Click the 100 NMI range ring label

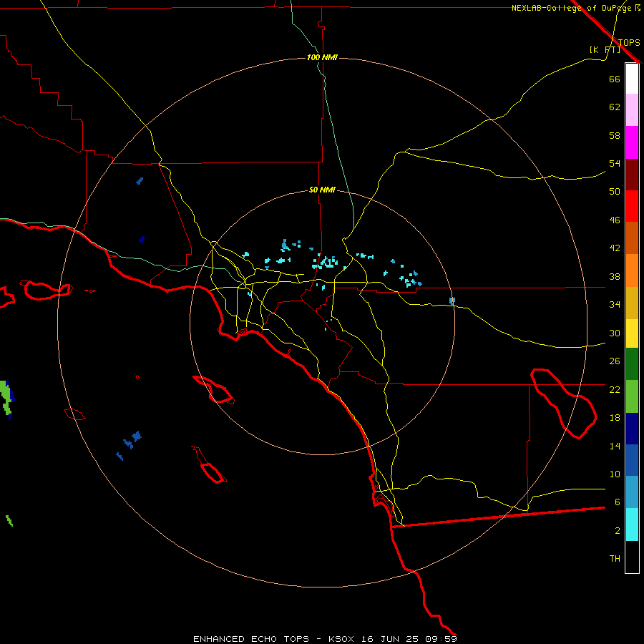[x=322, y=57]
